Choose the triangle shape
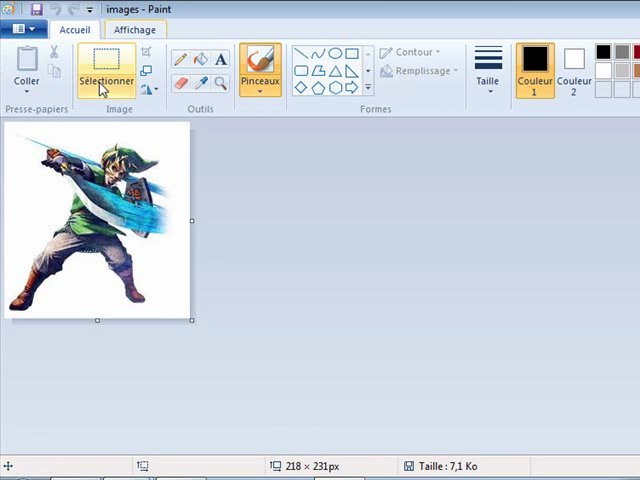640x480 pixels. pos(335,71)
